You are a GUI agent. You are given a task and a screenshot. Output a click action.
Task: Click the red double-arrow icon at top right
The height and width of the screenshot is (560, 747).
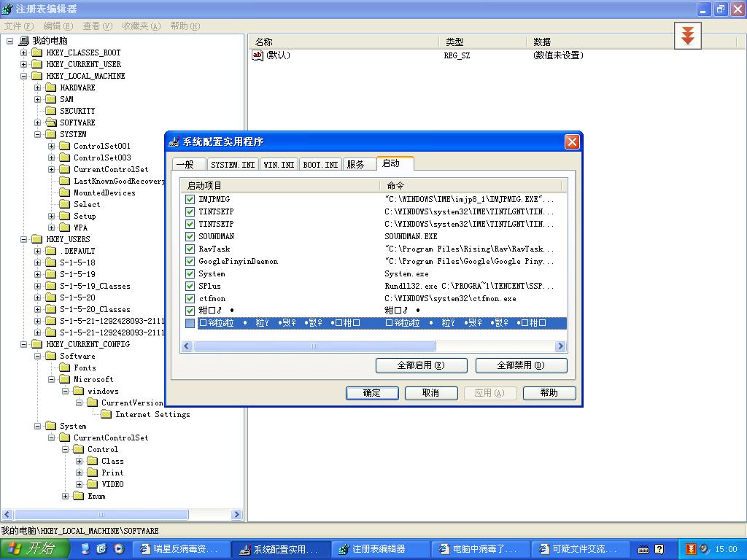point(687,36)
